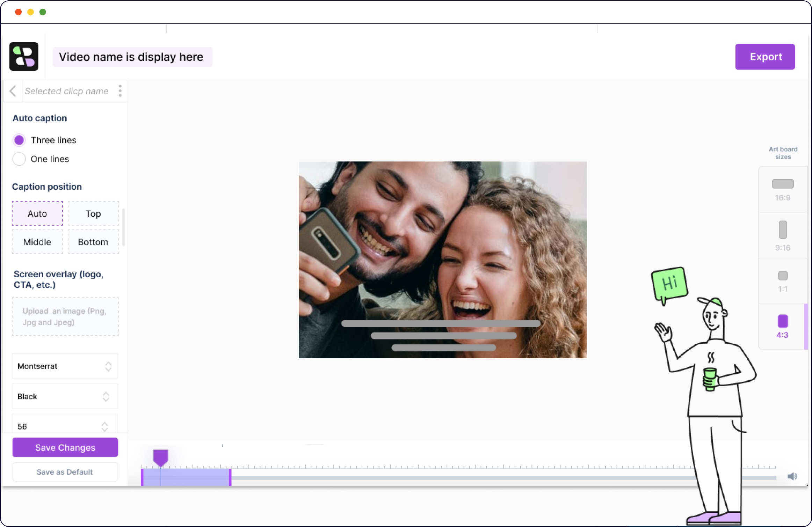Open the Montserrat font dropdown
812x527 pixels.
point(65,366)
